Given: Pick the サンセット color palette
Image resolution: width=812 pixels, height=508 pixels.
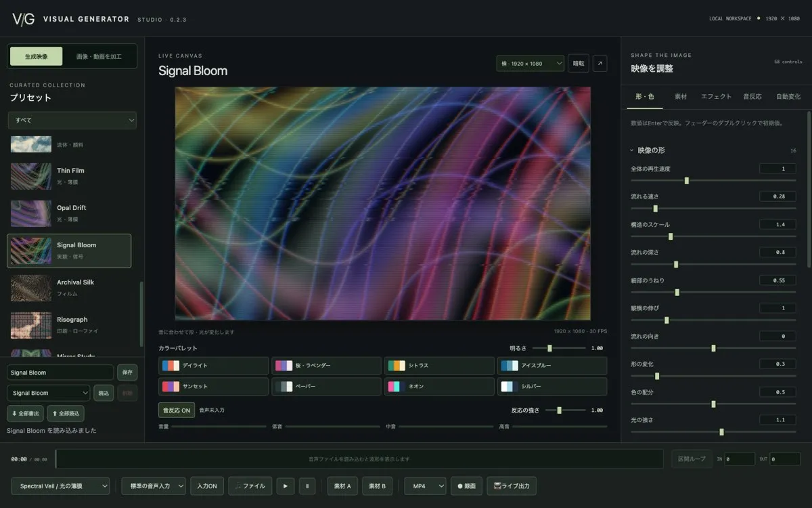Looking at the screenshot, I should [x=213, y=387].
